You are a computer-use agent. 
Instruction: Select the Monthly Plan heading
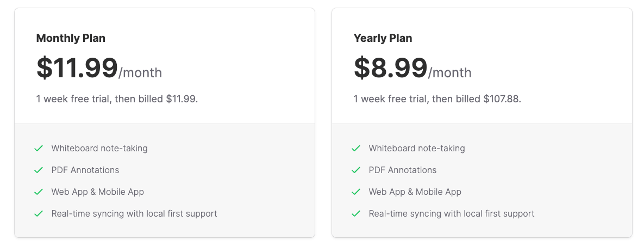click(71, 38)
